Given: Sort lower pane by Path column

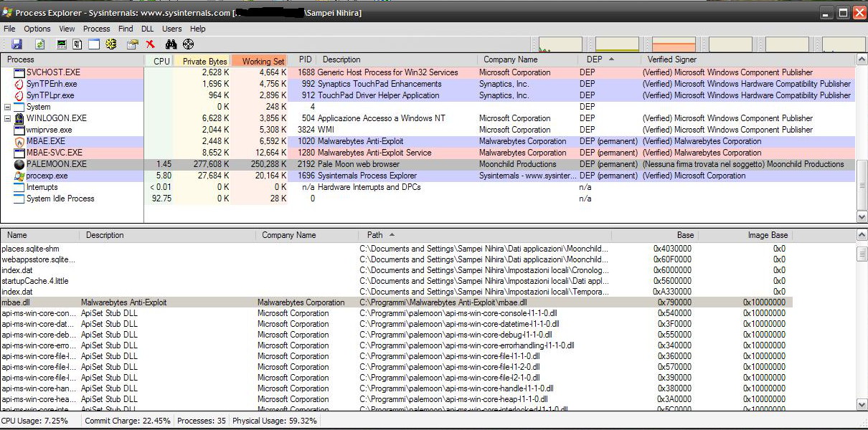Looking at the screenshot, I should pos(484,235).
